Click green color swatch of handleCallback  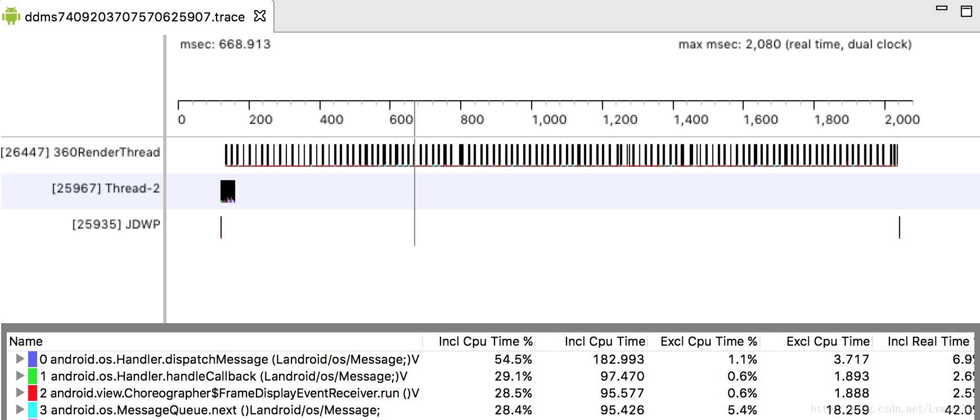[x=33, y=376]
